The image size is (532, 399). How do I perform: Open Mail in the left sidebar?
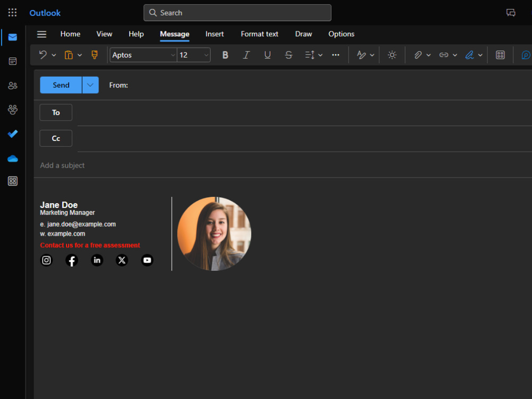13,37
